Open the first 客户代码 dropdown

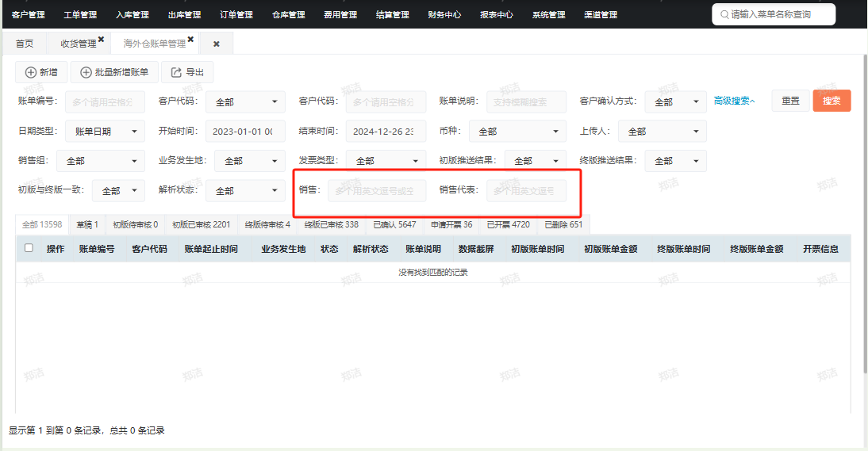pos(246,101)
